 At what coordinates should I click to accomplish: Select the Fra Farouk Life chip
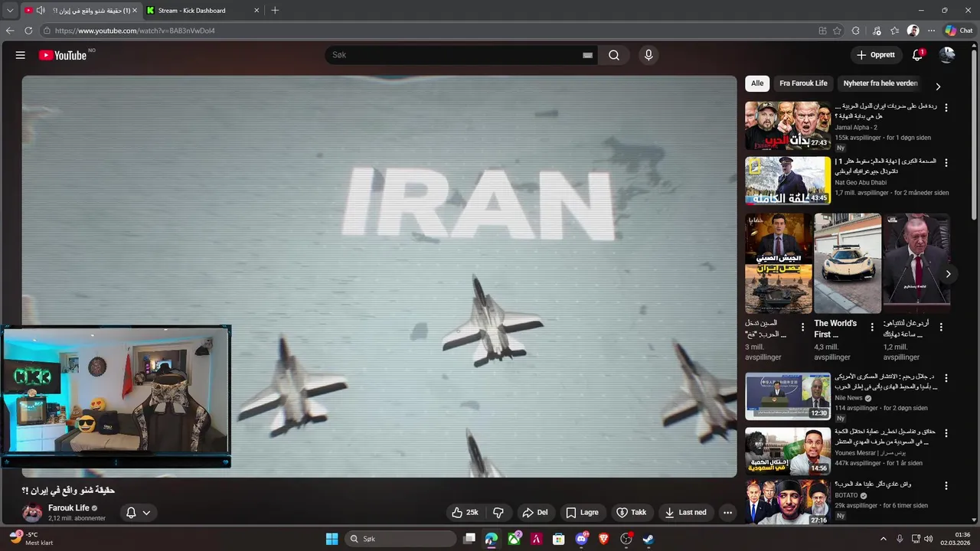click(803, 83)
